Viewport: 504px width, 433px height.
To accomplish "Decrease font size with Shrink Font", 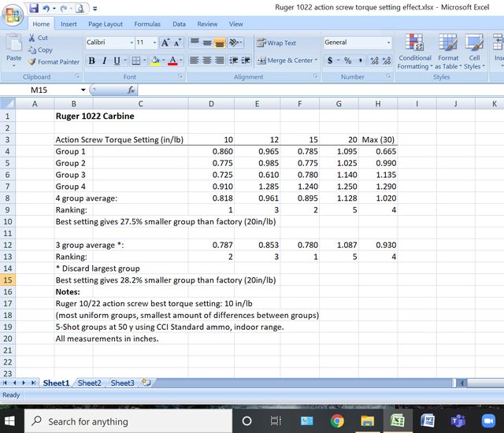I will pyautogui.click(x=177, y=43).
